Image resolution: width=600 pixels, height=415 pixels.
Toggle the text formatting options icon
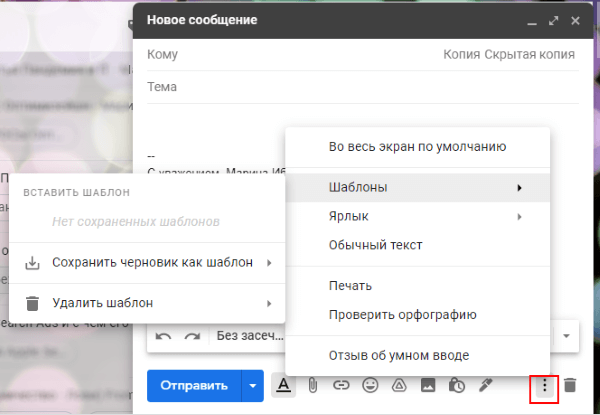(284, 385)
